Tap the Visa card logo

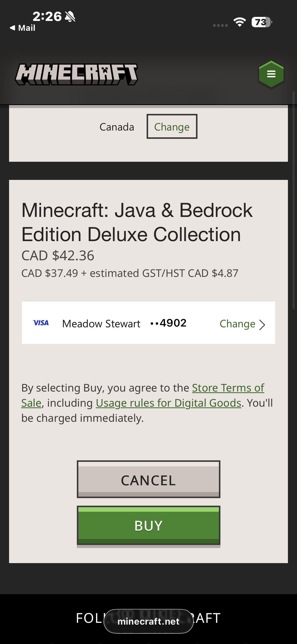(x=41, y=323)
